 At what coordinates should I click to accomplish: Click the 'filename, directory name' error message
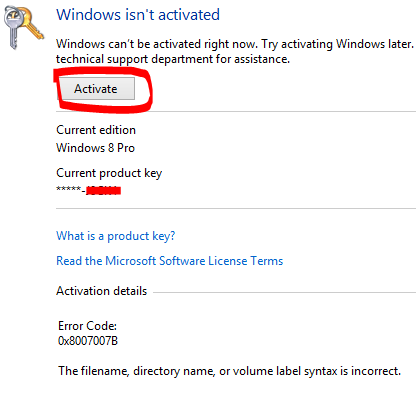click(x=229, y=371)
